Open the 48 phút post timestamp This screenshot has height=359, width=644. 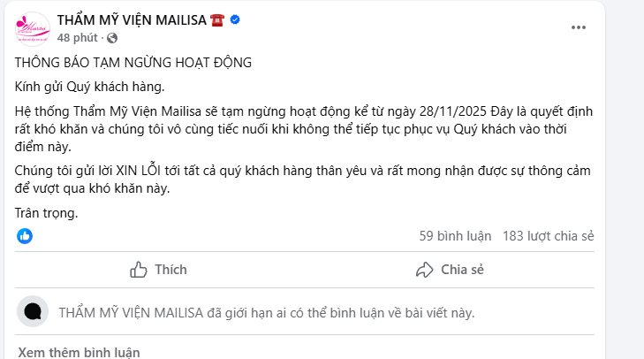(77, 38)
